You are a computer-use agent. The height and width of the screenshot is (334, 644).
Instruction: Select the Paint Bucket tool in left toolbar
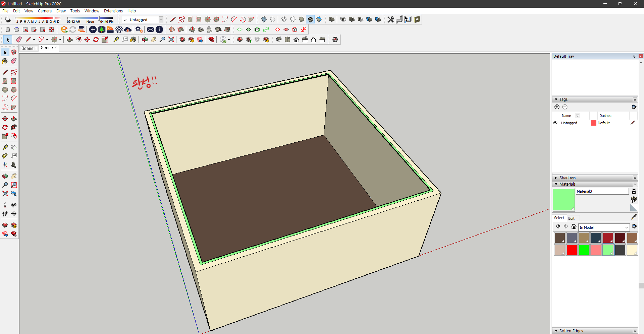5,61
